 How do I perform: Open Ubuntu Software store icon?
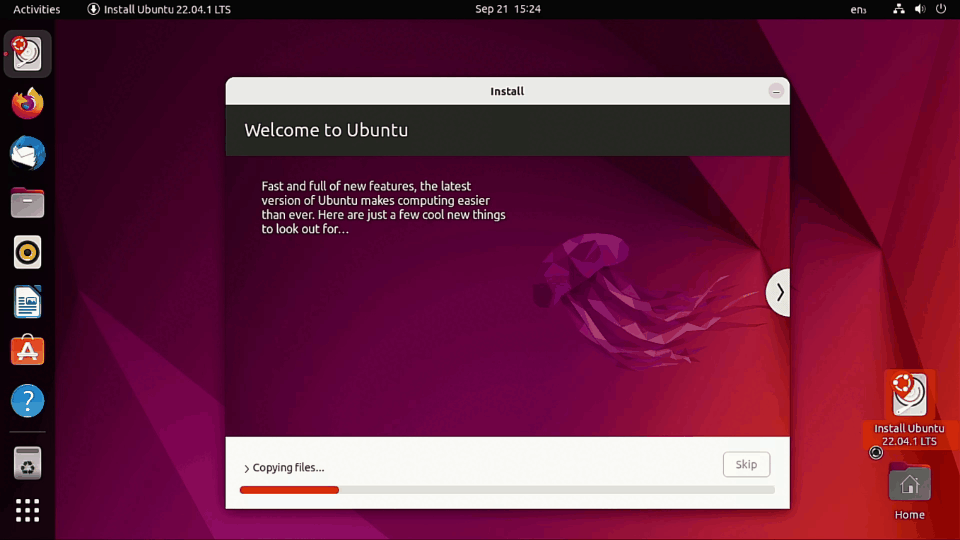tap(27, 351)
